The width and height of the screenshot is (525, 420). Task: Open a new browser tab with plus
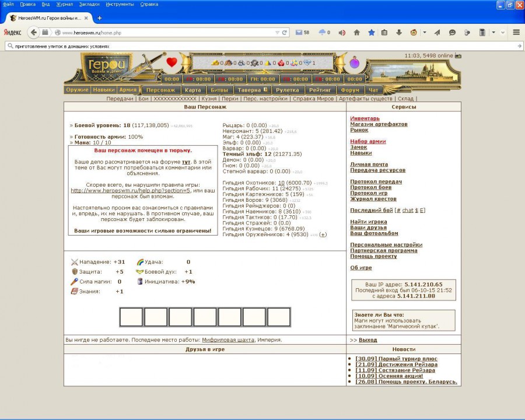tap(99, 18)
